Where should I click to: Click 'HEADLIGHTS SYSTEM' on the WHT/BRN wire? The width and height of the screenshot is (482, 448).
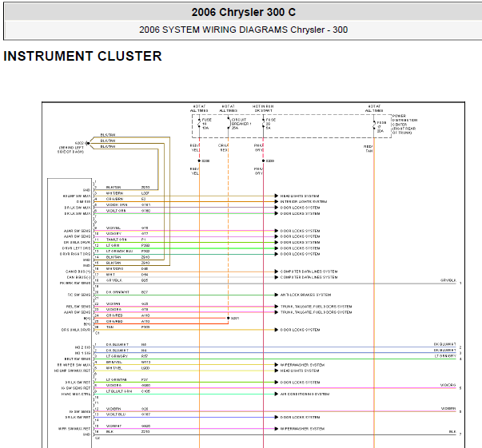(x=300, y=196)
